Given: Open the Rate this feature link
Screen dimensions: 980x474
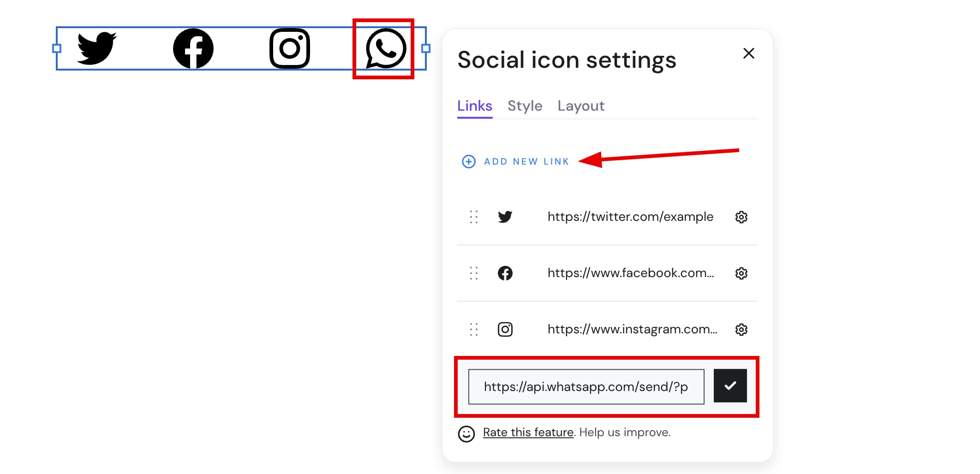Looking at the screenshot, I should [528, 432].
